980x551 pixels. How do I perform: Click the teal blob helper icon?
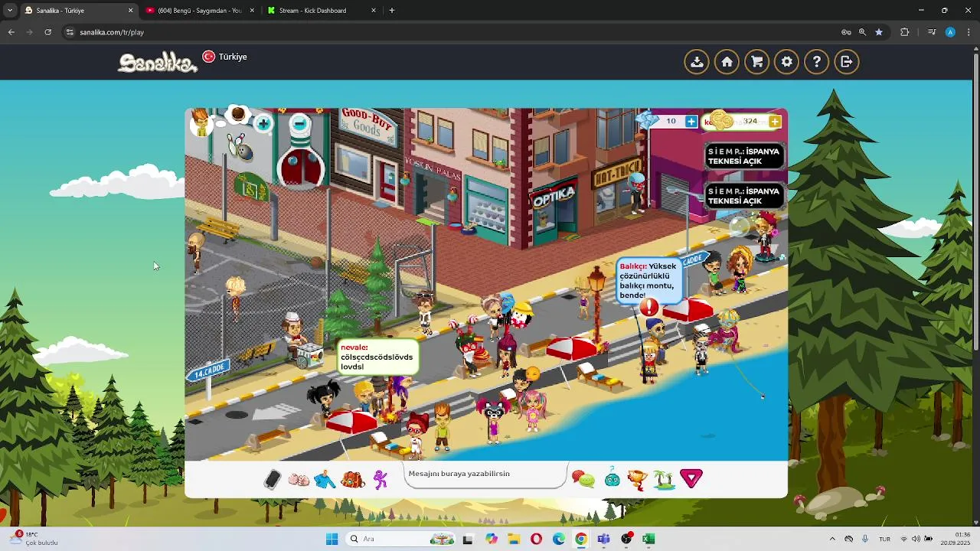click(x=612, y=479)
